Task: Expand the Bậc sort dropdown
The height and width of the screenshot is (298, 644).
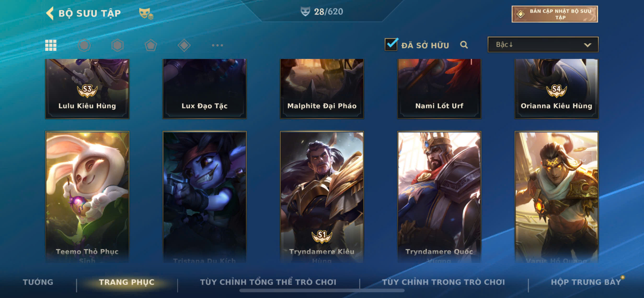Action: (x=543, y=45)
